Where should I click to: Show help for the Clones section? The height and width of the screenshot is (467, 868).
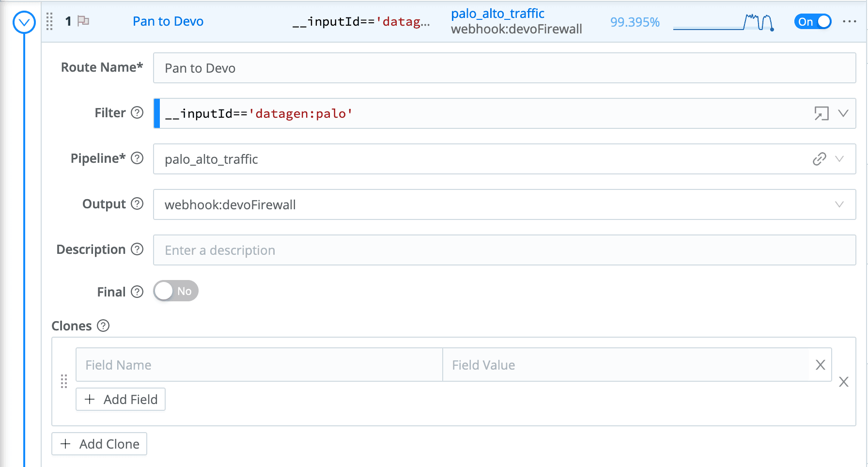click(x=103, y=326)
